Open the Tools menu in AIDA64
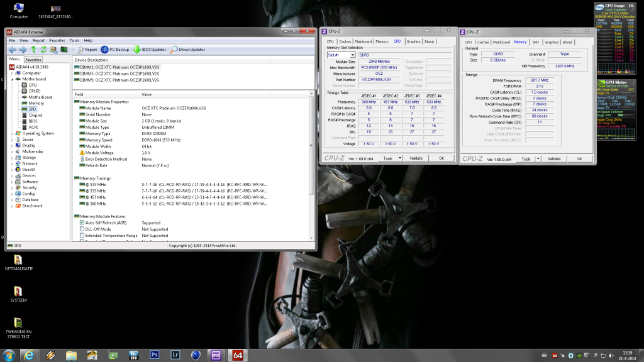This screenshot has height=362, width=644. tap(74, 40)
